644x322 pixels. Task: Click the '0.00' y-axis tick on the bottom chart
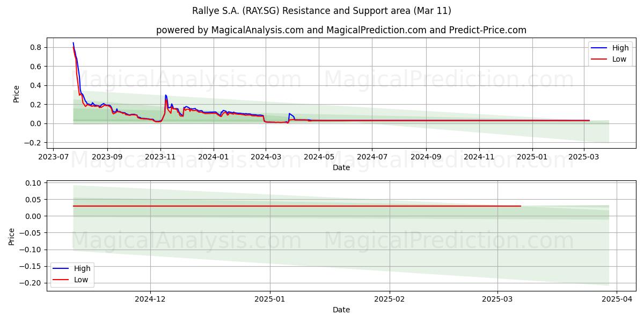(x=34, y=216)
